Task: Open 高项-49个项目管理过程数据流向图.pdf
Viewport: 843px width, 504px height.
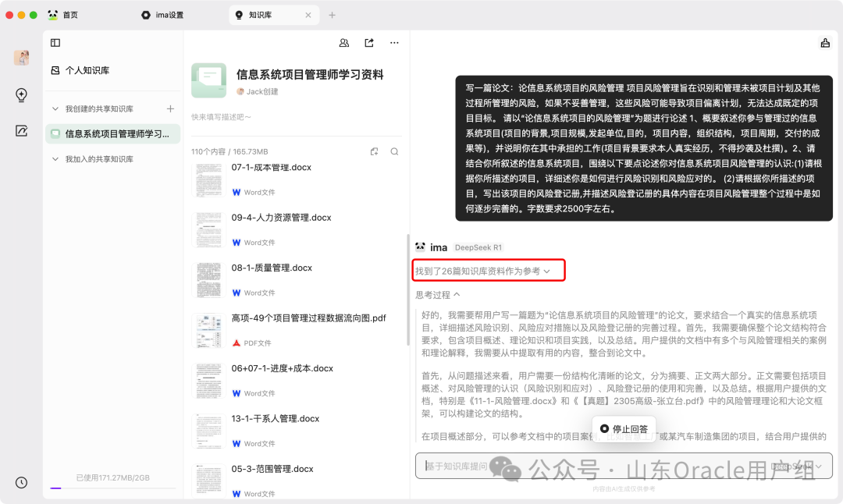Action: pyautogui.click(x=308, y=318)
